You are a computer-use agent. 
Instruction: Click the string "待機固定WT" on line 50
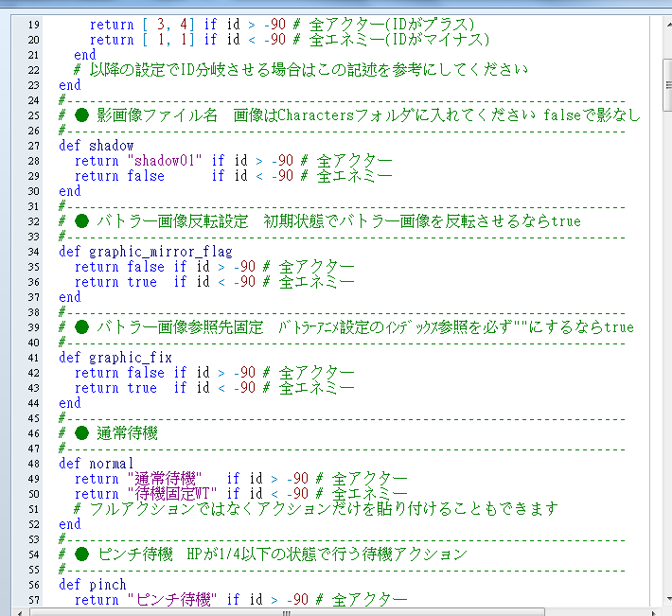click(x=172, y=494)
